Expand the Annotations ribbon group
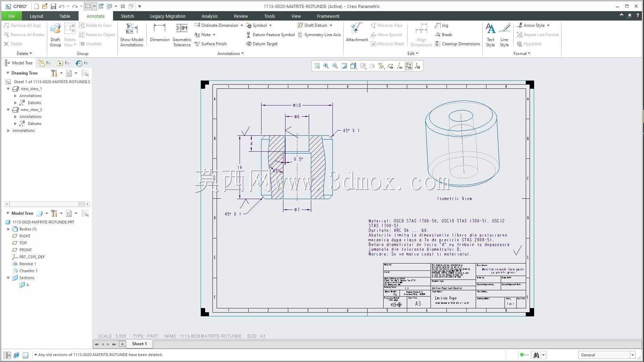Screen dimensions: 644x362 230,54
